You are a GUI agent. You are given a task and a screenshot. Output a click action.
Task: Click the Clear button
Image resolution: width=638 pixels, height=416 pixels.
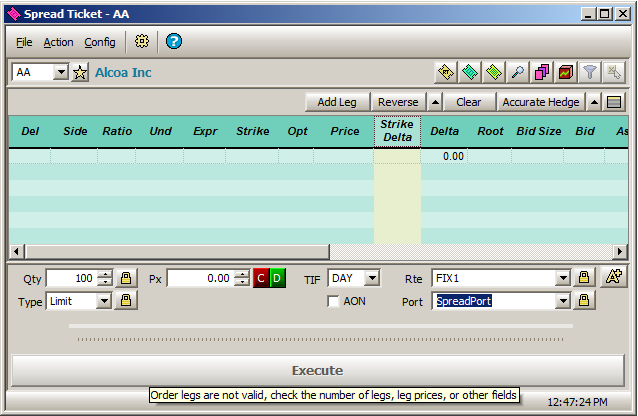(x=469, y=102)
